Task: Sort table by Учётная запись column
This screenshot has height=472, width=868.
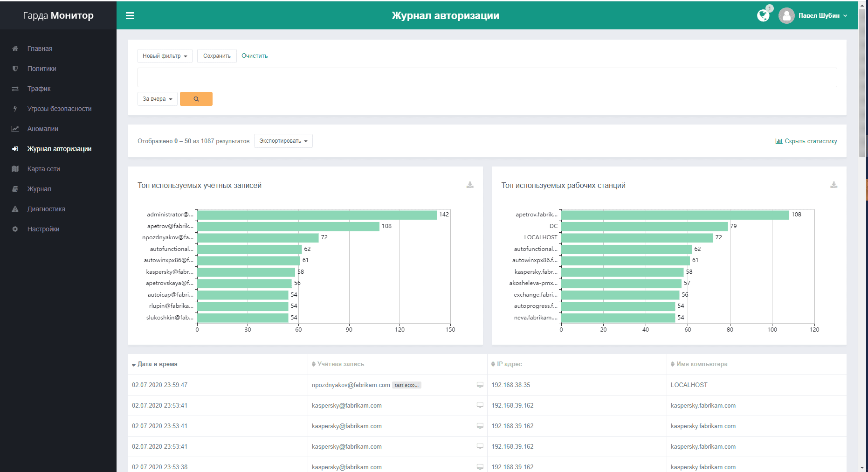Action: coord(340,364)
